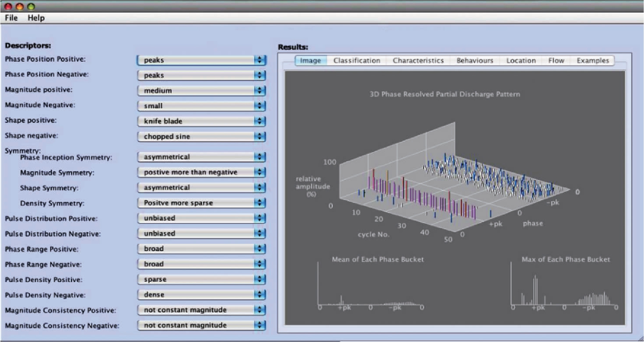Image resolution: width=644 pixels, height=342 pixels.
Task: Open the Help menu
Action: pyautogui.click(x=36, y=18)
